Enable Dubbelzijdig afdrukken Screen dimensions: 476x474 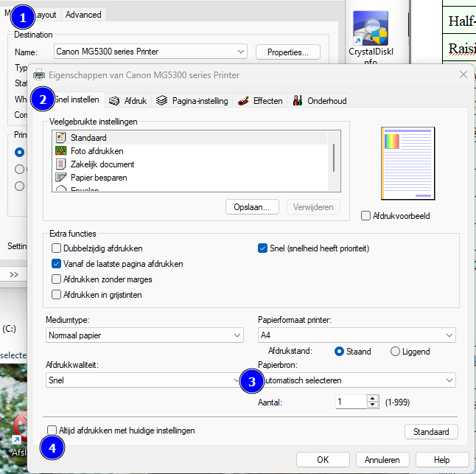56,248
